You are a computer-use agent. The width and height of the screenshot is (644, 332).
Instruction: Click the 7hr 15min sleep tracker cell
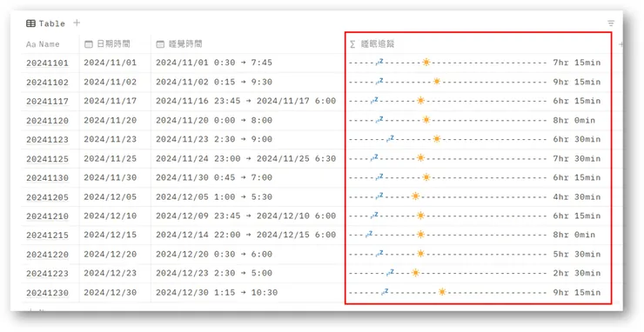click(475, 63)
